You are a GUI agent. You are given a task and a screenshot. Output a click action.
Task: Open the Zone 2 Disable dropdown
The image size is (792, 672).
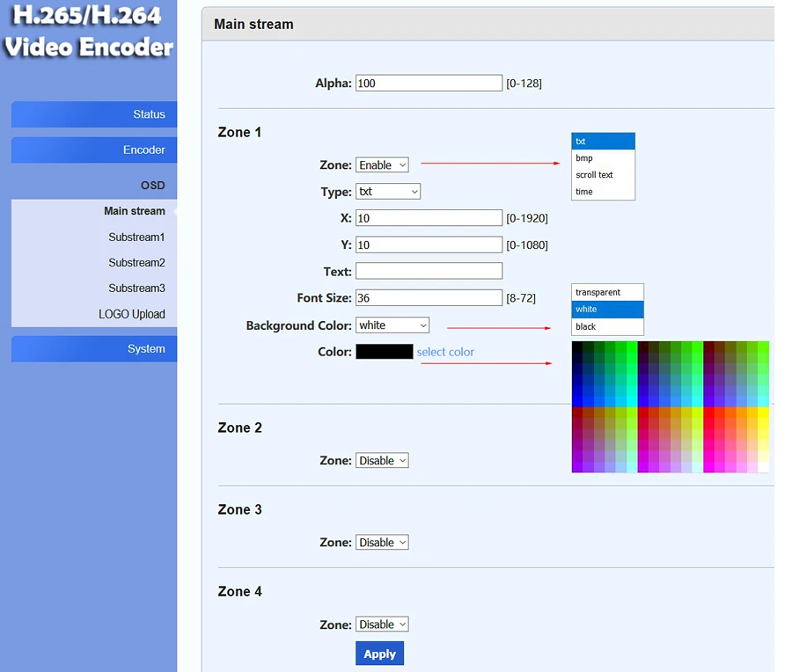click(382, 460)
